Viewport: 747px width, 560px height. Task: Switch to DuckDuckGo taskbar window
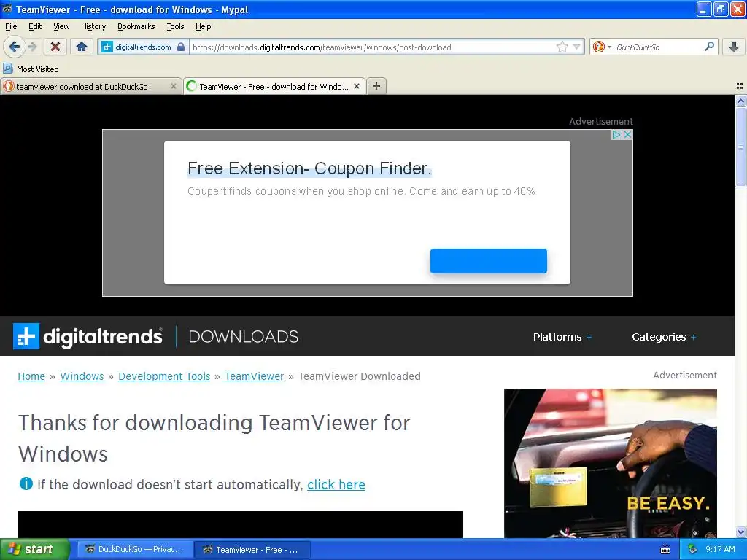coord(135,549)
